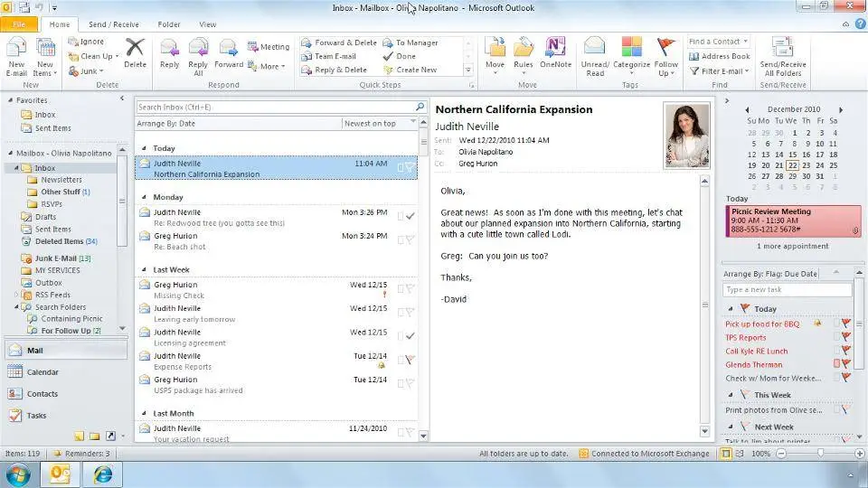Toggle flag on Expense Reports message
Screen dimensions: 868x488
(x=410, y=360)
